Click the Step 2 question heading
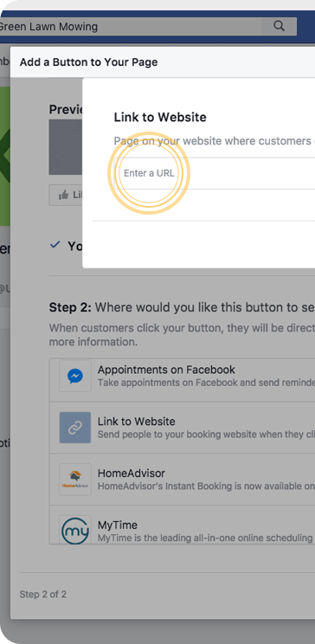 tap(182, 307)
